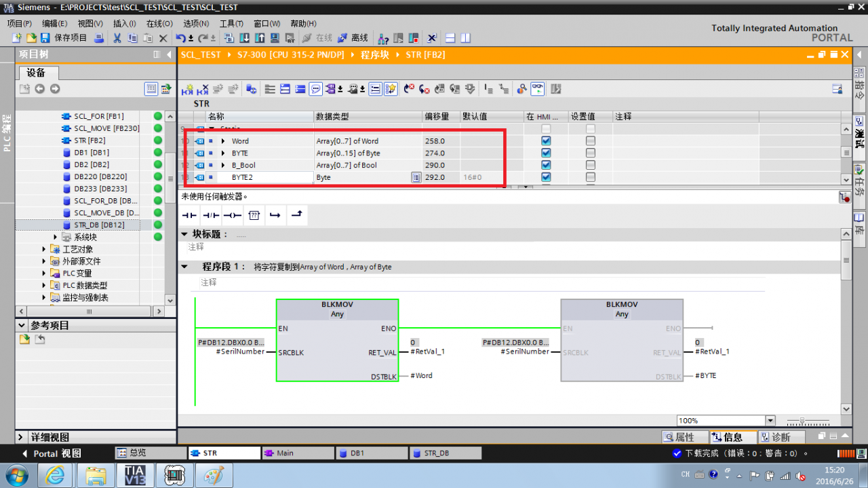Check the setpoint checkbox for the B_Bool row

pyautogui.click(x=591, y=165)
